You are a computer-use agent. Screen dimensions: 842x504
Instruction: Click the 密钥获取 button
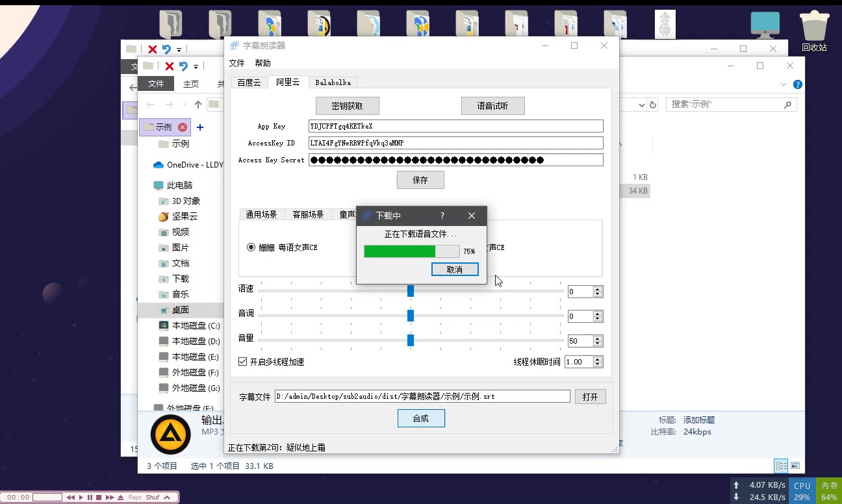pos(347,106)
